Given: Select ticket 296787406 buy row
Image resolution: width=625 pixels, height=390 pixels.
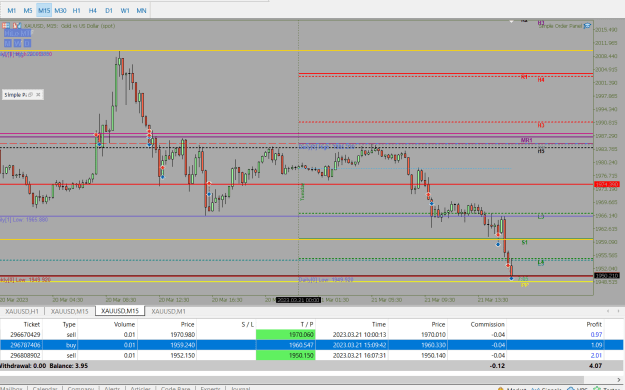Looking at the screenshot, I should tap(312, 345).
